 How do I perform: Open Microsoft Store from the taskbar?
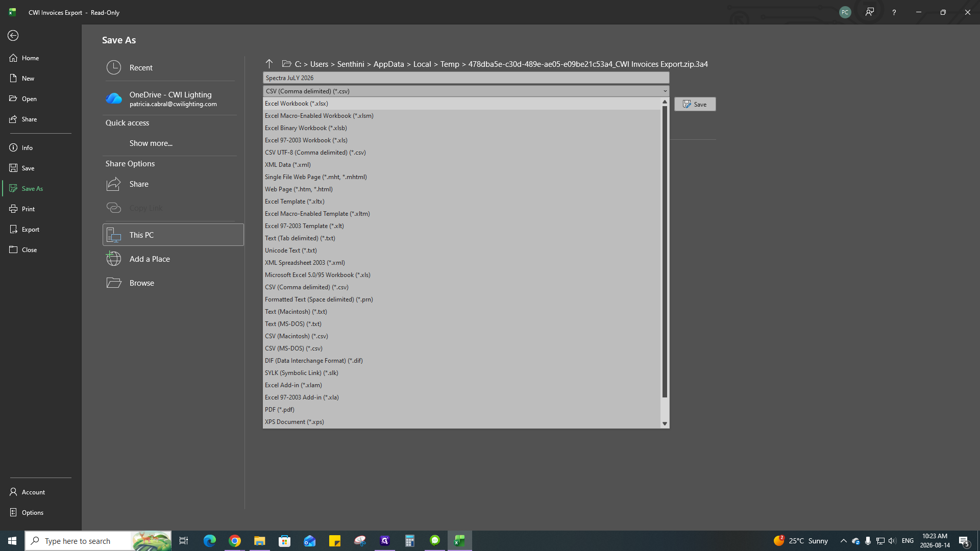[285, 541]
